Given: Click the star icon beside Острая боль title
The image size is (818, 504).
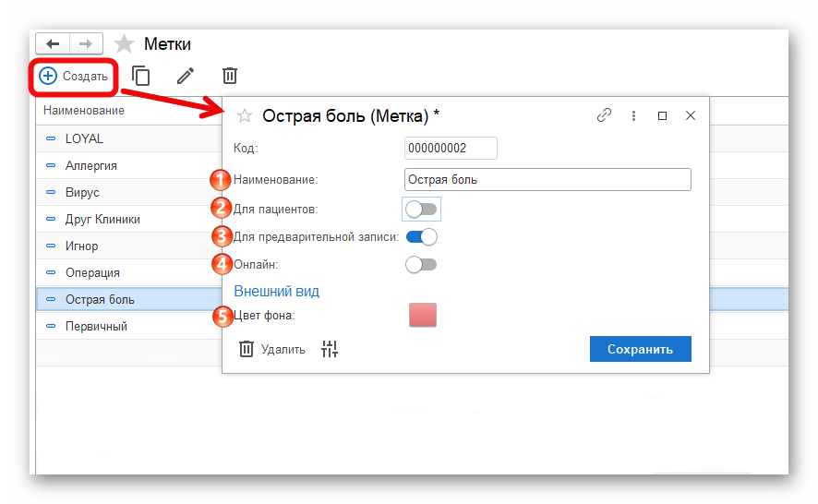Looking at the screenshot, I should (x=244, y=115).
